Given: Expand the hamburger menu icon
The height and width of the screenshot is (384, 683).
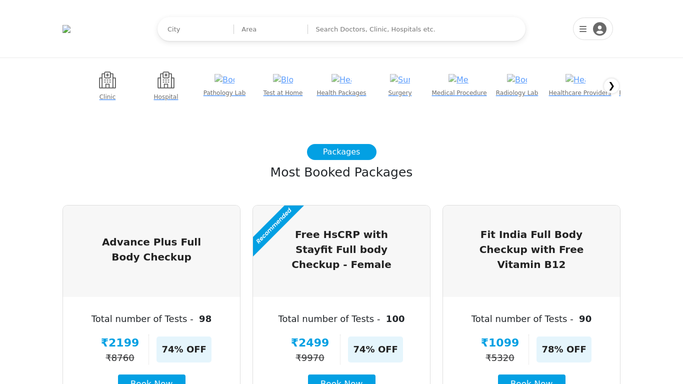Looking at the screenshot, I should (x=583, y=29).
